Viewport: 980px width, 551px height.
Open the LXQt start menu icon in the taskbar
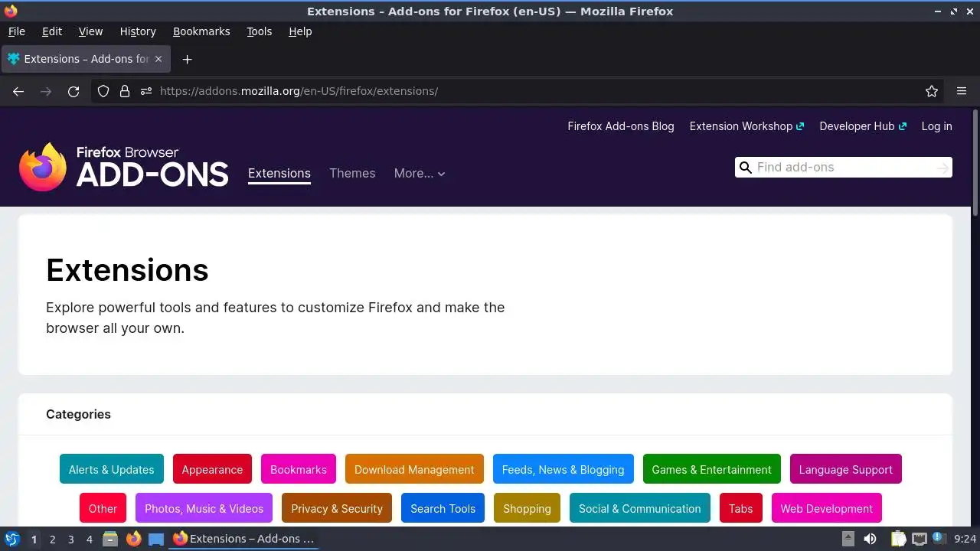pos(11,539)
